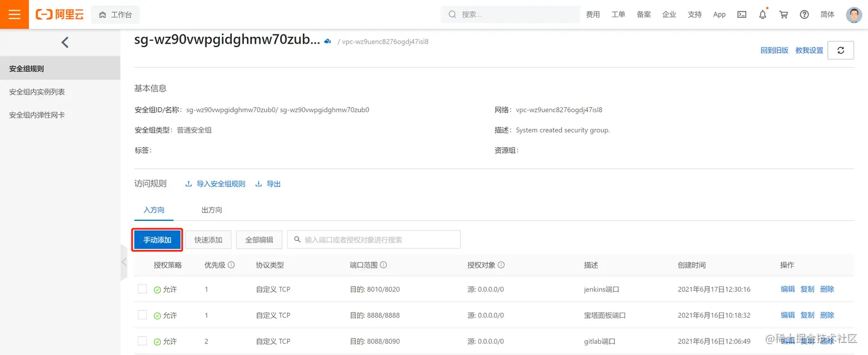Open the App menu item
868x355 pixels.
coord(719,14)
